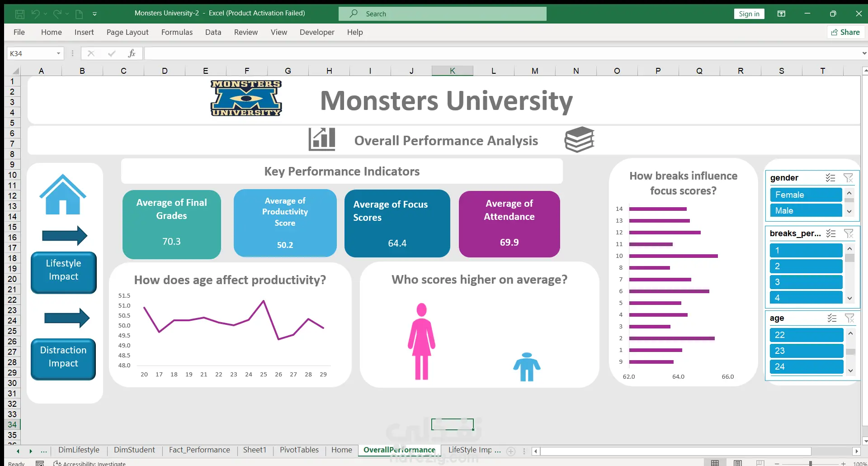Click the New document icon in quick access
This screenshot has height=466, width=868.
pyautogui.click(x=79, y=14)
